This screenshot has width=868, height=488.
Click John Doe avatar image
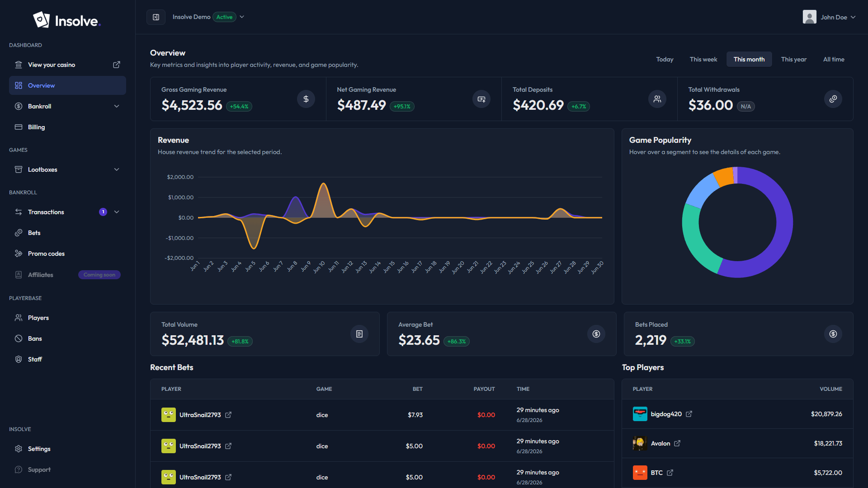tap(809, 17)
